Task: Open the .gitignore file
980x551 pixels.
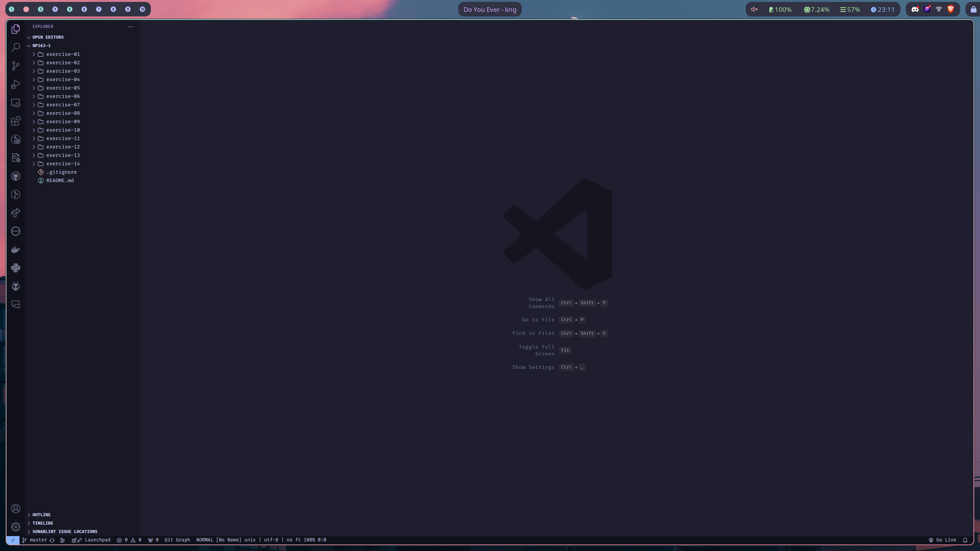Action: (82, 172)
